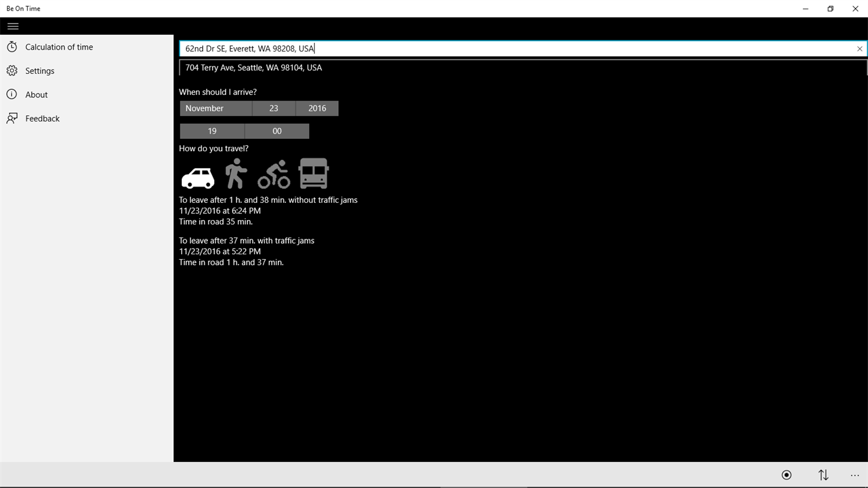Click the Settings gear icon
Screen dimensions: 868x488
(x=12, y=70)
